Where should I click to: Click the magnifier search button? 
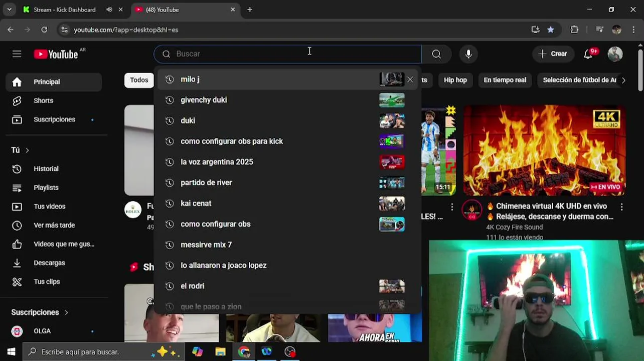(436, 54)
